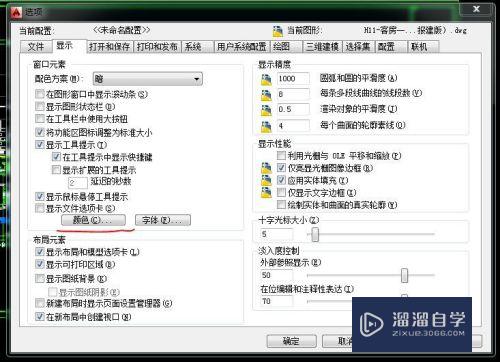Click the 十字光标大小 slider handle
This screenshot has height=362, width=500.
[315, 234]
